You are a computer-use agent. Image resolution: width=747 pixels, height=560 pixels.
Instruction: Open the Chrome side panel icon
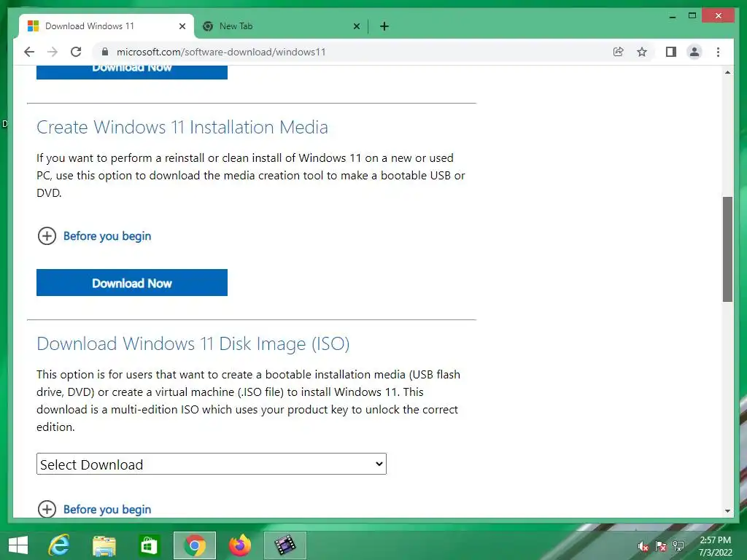671,52
